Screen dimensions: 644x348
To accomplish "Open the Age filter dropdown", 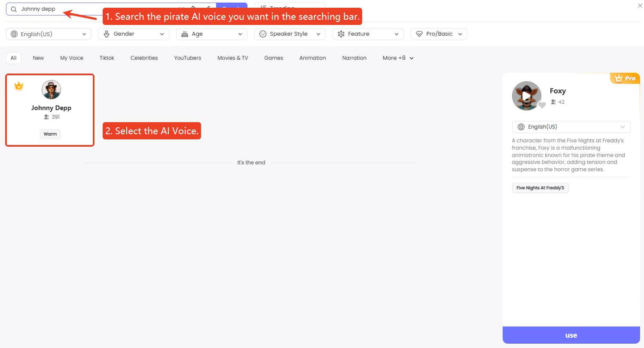I will (x=212, y=34).
